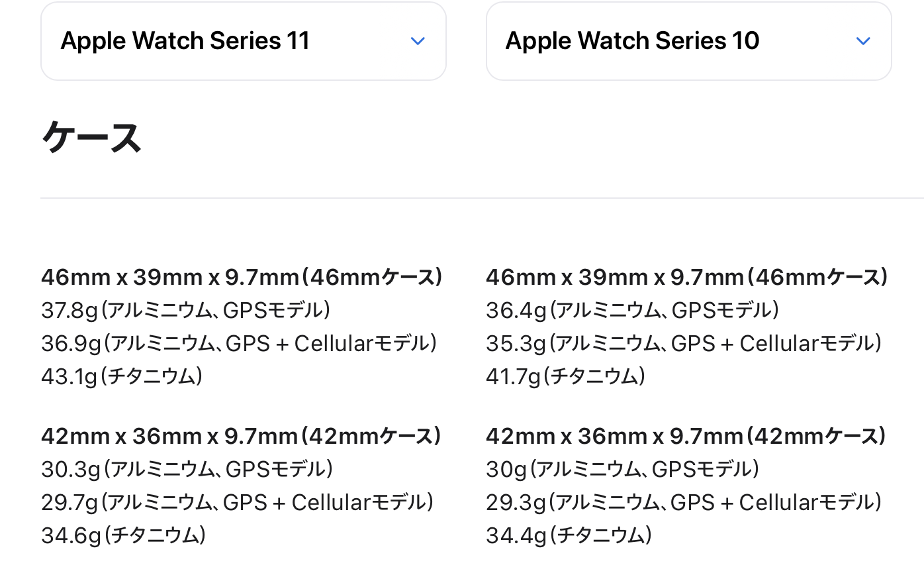Click Series 11 42mm case dimensions heading
This screenshot has width=924, height=575.
click(x=241, y=436)
